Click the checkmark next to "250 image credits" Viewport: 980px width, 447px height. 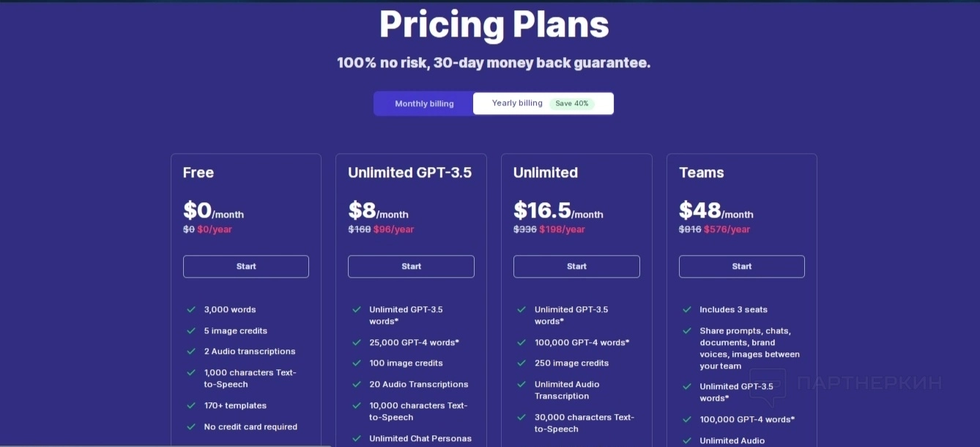point(521,363)
